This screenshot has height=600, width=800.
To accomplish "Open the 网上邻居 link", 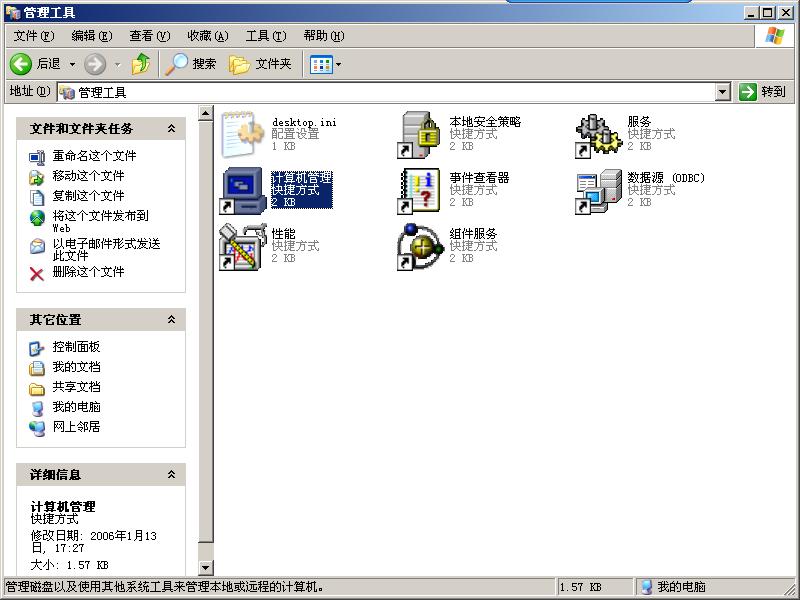I will pos(76,427).
